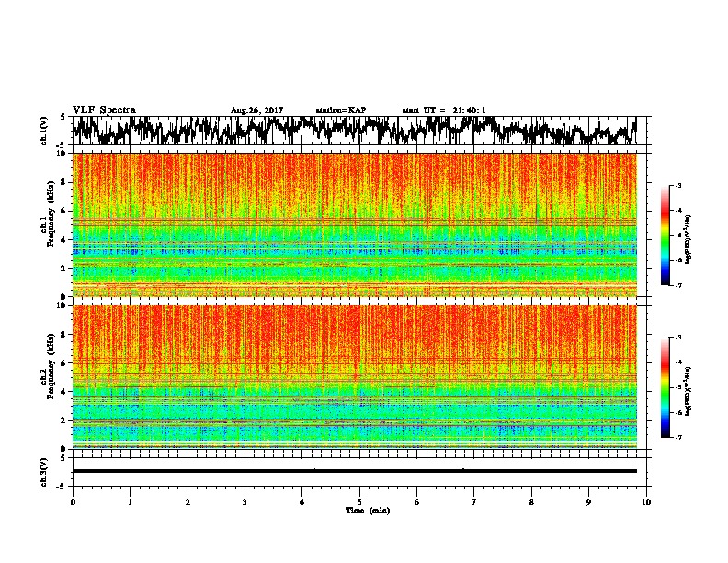Select the "start UT = 21:40: 1" text
The width and height of the screenshot is (728, 563).
(444, 110)
